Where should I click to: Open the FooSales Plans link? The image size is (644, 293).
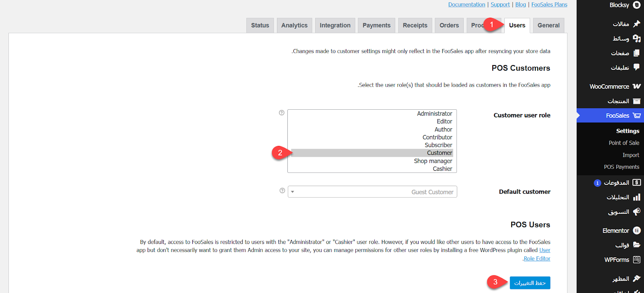[x=549, y=4]
